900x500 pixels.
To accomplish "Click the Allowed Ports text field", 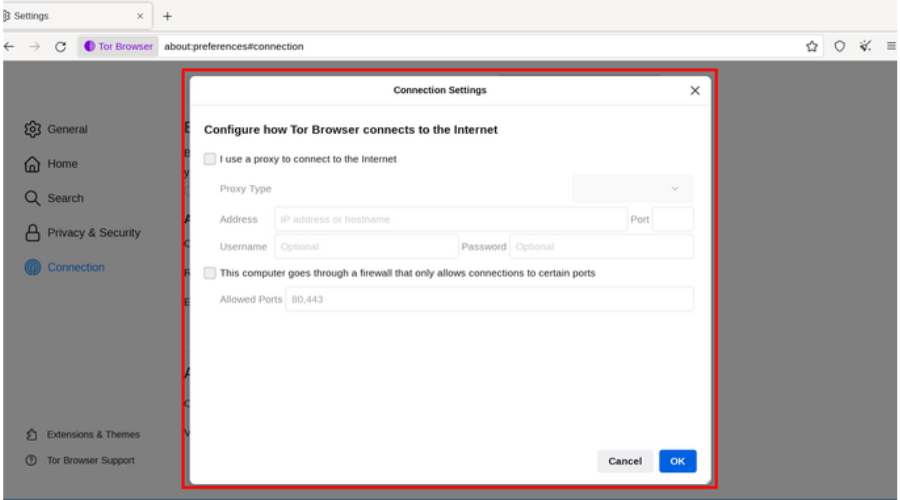I will tap(489, 300).
